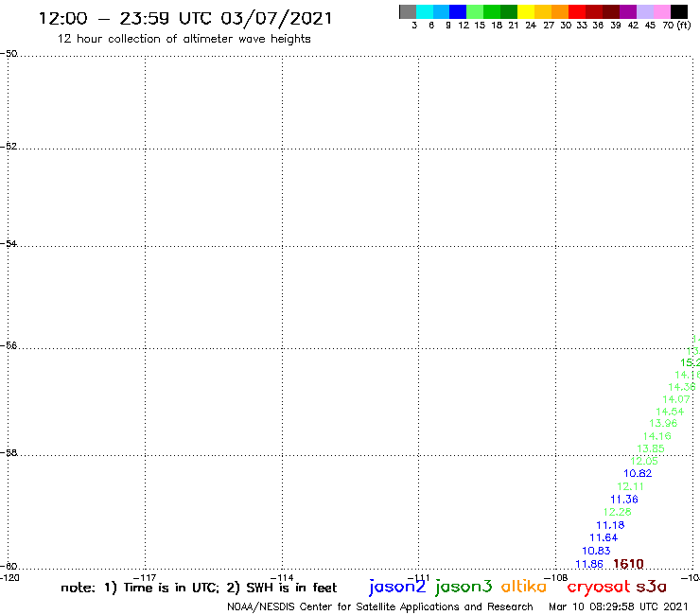700x615 pixels.
Task: Select the latitude axis label -56
Action: (x=9, y=345)
